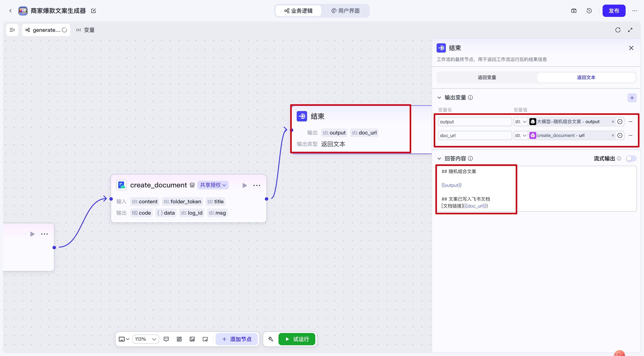Collapse the 输出变量 section
Image resolution: width=644 pixels, height=356 pixels.
pyautogui.click(x=439, y=98)
